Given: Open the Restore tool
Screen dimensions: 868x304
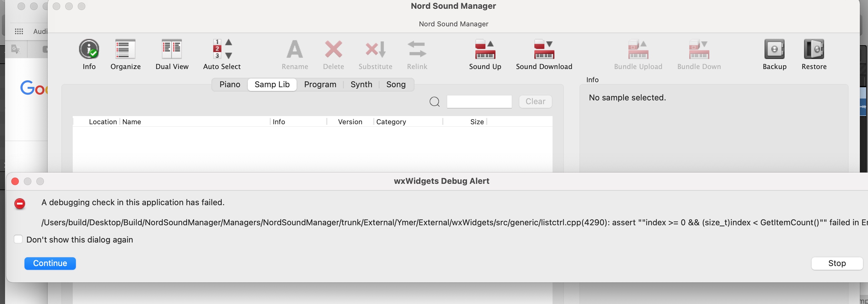Looking at the screenshot, I should click(x=814, y=49).
